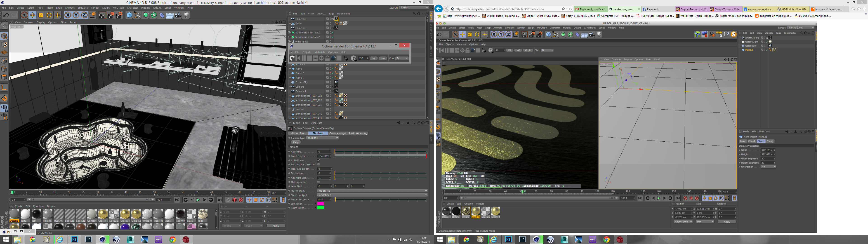Click the Edit Render Settings icon

click(119, 15)
